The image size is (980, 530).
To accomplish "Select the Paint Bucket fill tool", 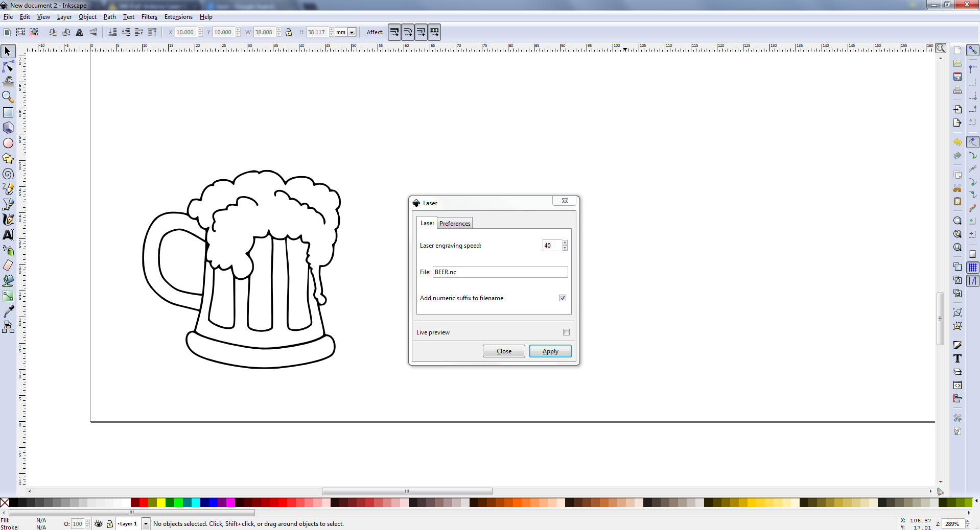I will click(8, 281).
